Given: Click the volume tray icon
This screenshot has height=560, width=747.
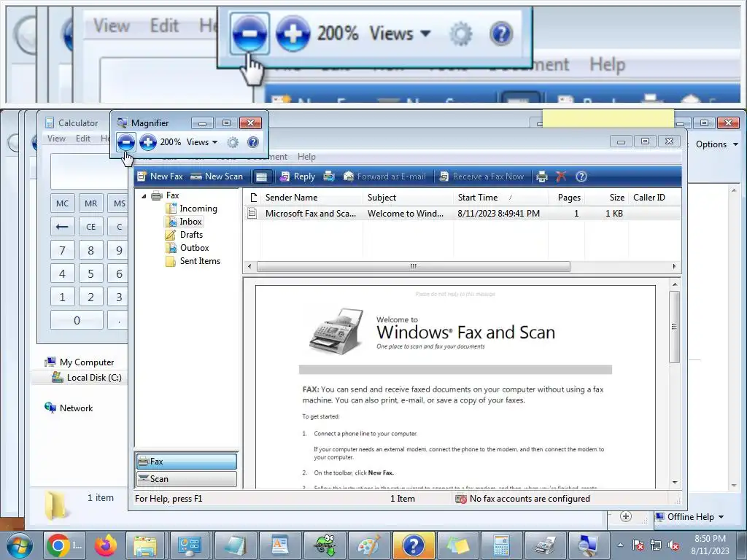Looking at the screenshot, I should [x=673, y=545].
